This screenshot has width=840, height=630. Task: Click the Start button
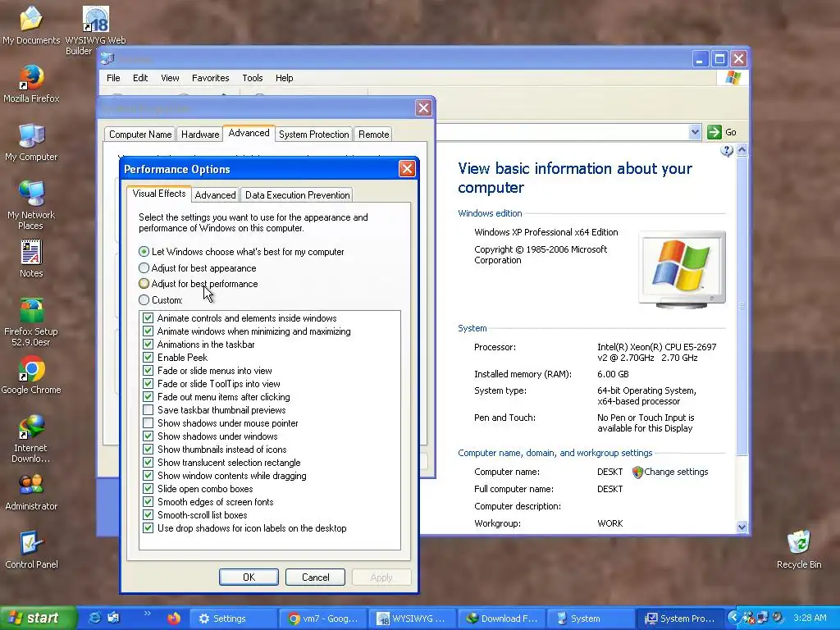point(36,619)
